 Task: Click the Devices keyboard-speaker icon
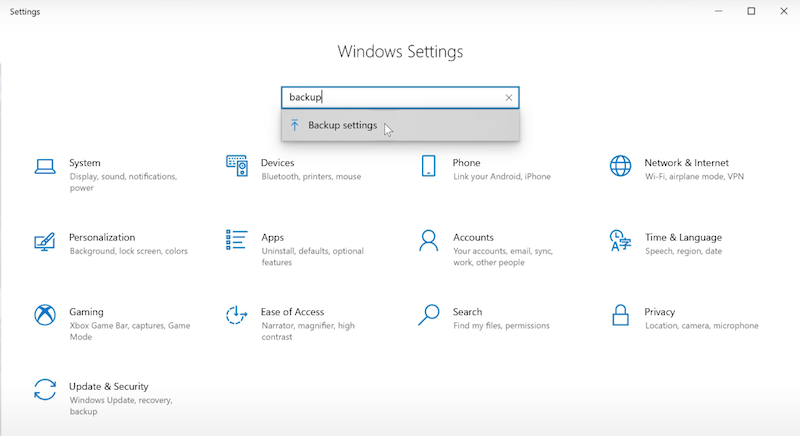[x=237, y=166]
